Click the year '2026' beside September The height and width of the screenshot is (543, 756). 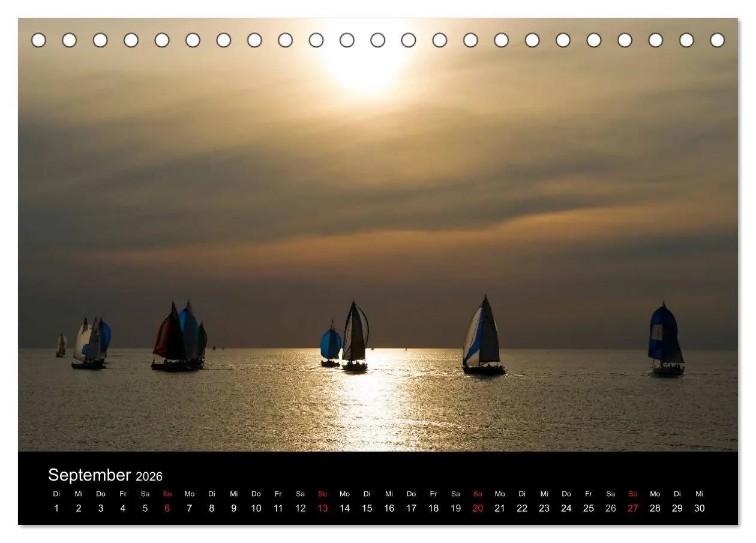coord(149,477)
